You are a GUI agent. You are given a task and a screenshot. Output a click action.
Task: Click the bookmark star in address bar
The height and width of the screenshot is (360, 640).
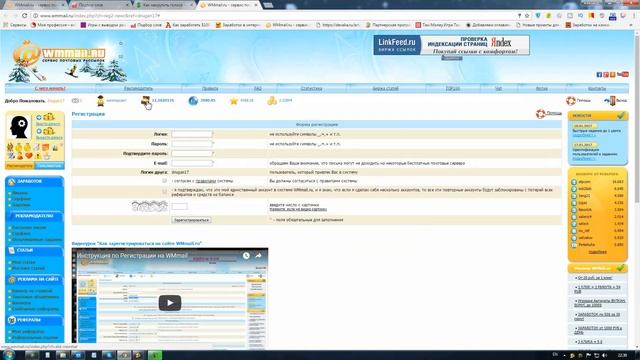(527, 16)
